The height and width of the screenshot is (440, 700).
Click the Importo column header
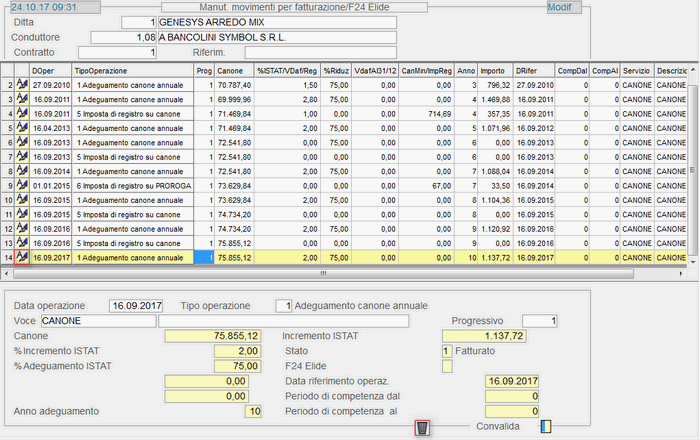pos(495,71)
